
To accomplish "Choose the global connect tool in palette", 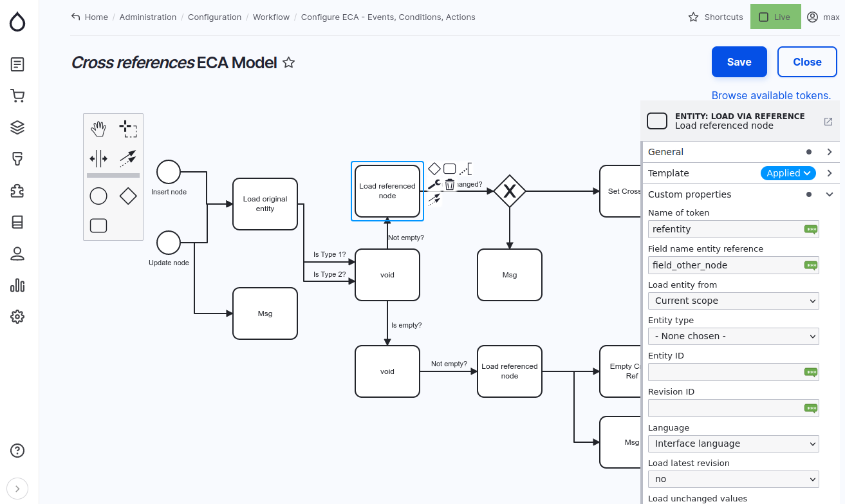I will 128,158.
